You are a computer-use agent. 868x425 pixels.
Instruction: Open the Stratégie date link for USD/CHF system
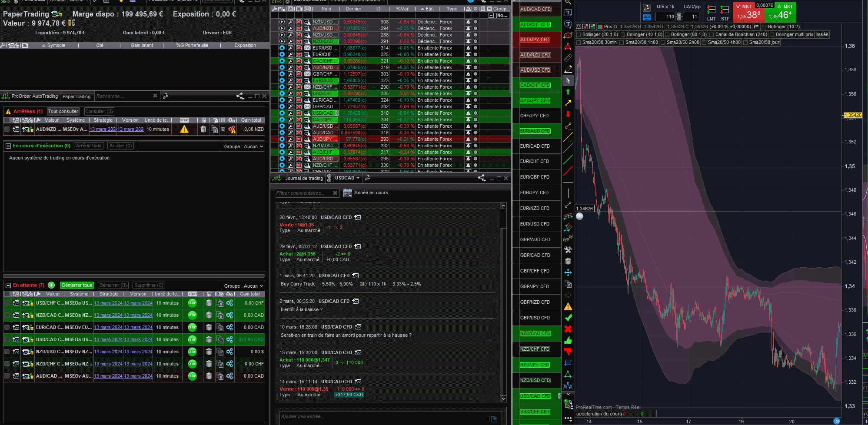(x=108, y=303)
